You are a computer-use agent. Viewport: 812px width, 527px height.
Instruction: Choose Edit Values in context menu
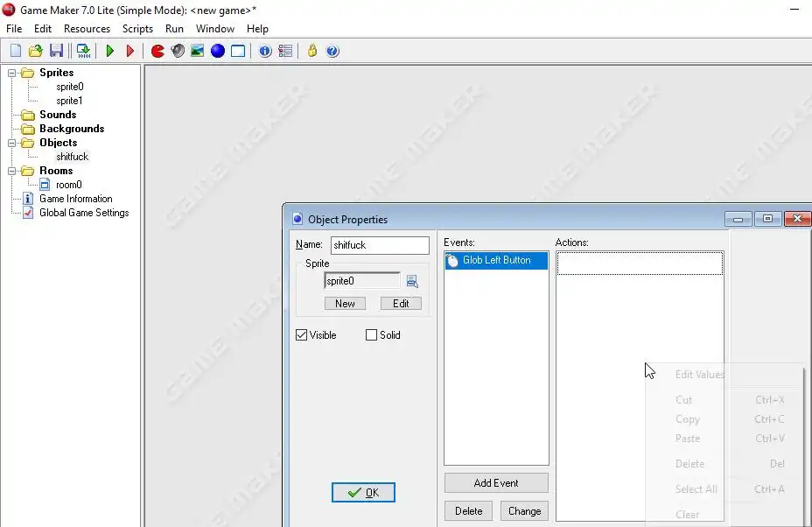(725, 374)
